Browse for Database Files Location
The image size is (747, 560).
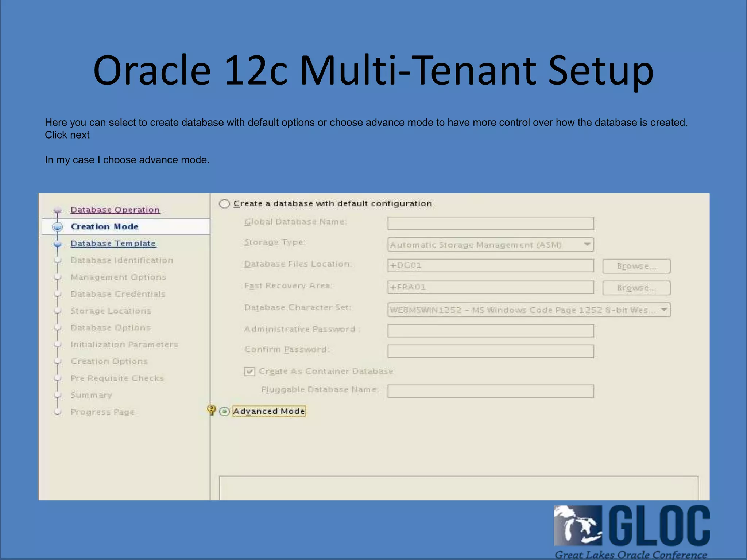636,266
